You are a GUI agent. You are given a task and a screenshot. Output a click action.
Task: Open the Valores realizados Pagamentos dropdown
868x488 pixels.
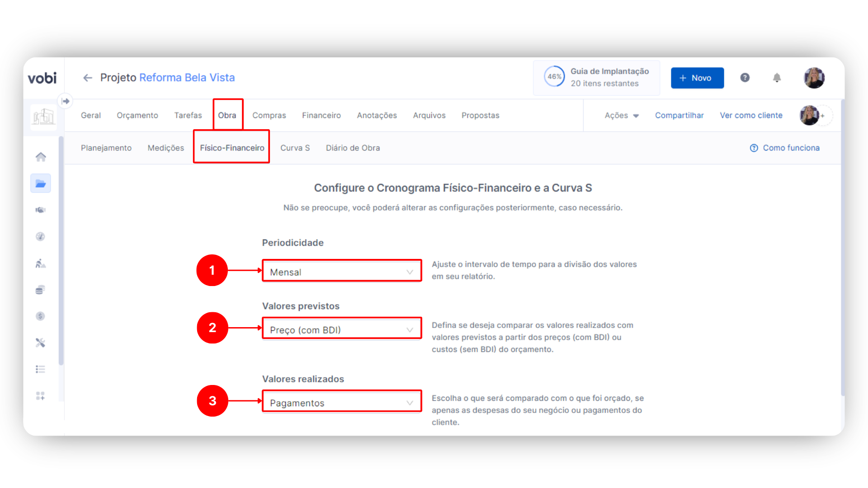click(342, 402)
